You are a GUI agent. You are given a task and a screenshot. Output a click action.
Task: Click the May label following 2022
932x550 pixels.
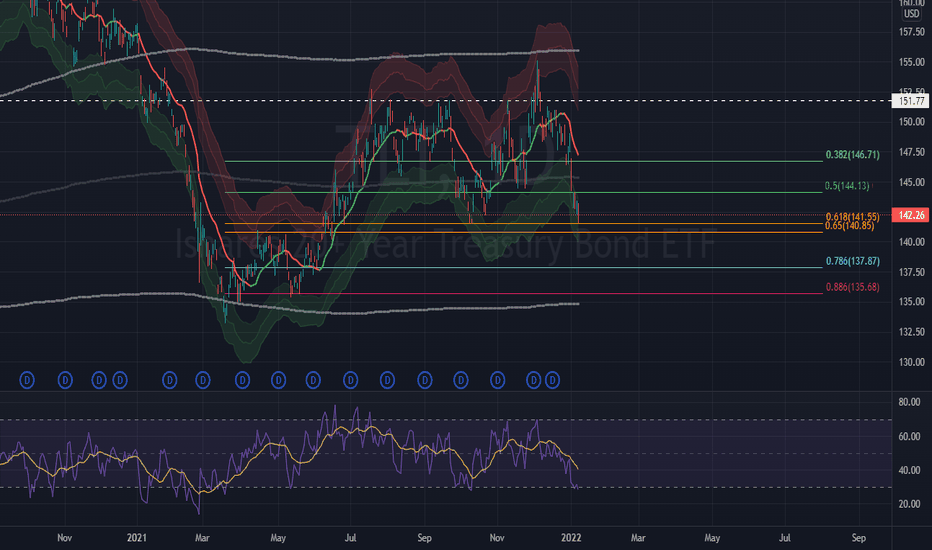[712, 538]
